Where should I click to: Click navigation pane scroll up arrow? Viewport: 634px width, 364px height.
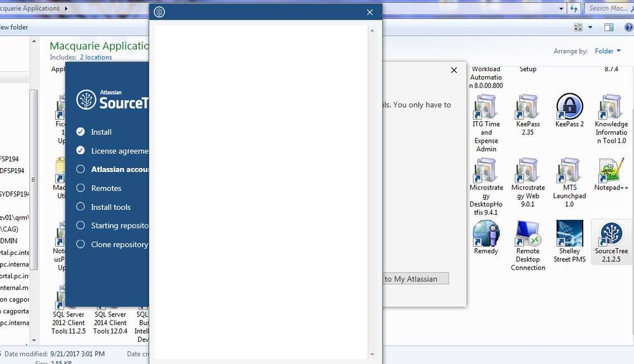coord(34,41)
